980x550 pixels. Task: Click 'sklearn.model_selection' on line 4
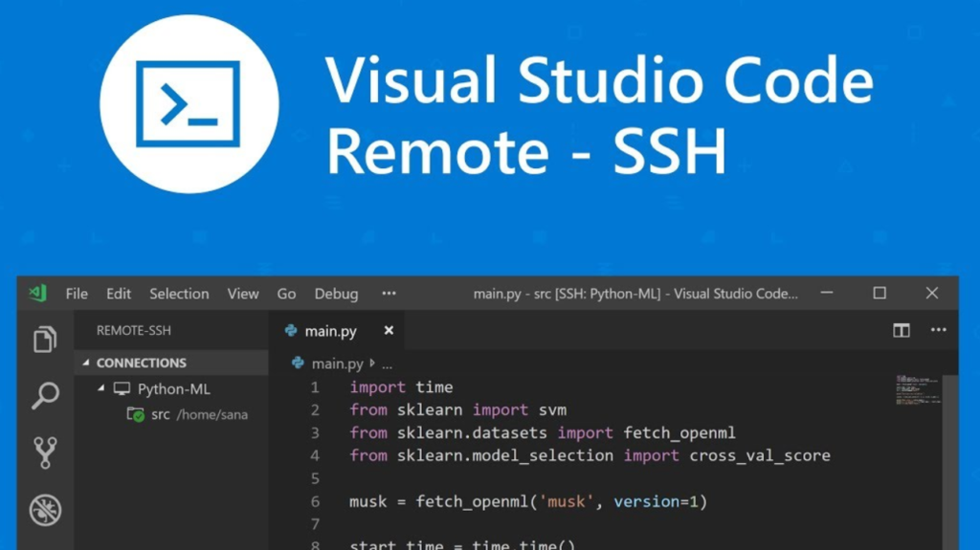(505, 455)
